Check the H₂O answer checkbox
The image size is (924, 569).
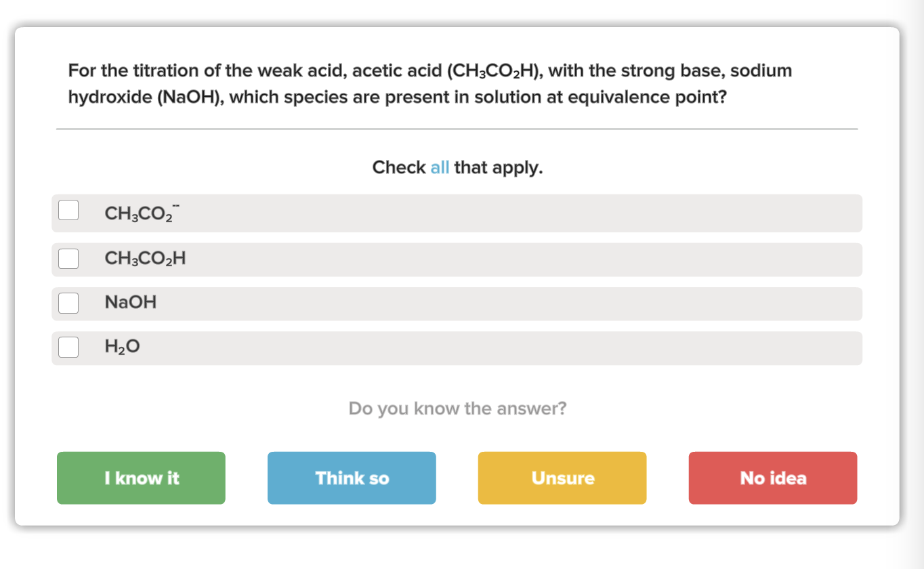(x=68, y=347)
